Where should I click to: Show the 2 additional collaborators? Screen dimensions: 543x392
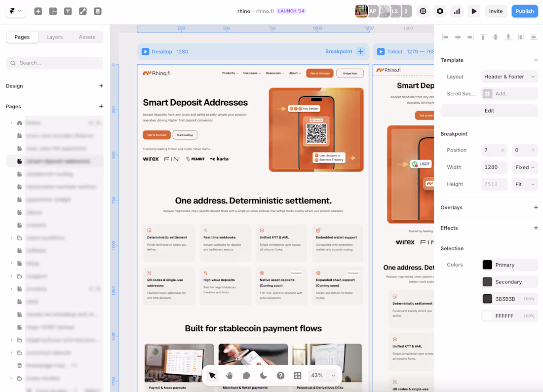(406, 11)
